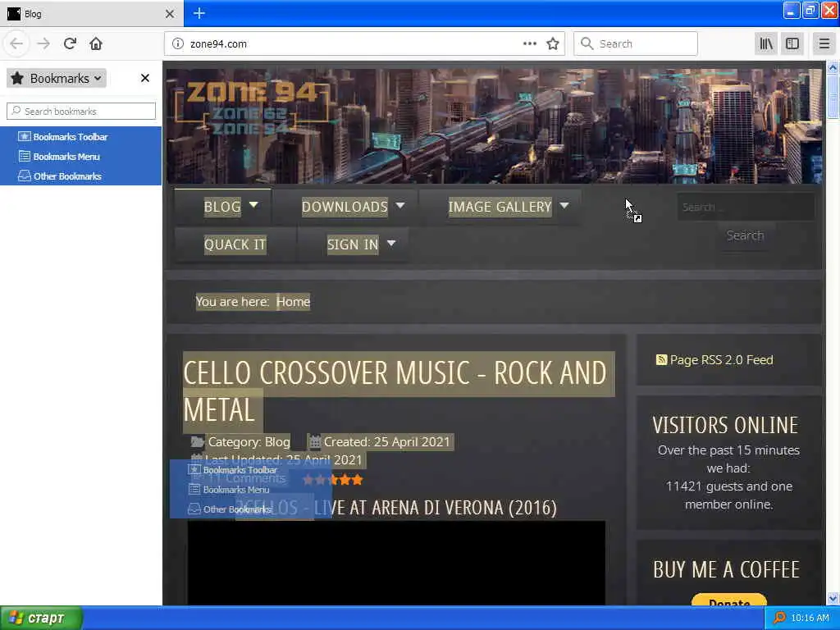Open the BLOG menu on the site

pyautogui.click(x=222, y=207)
